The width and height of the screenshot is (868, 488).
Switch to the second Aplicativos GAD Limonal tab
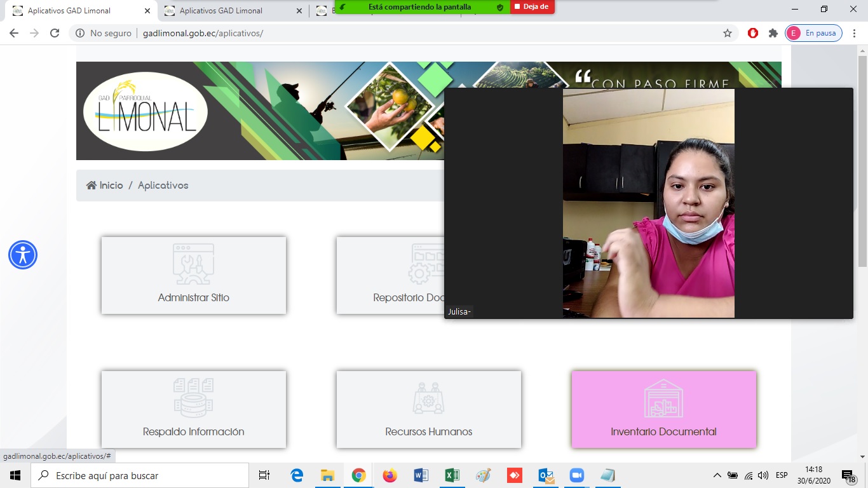(x=220, y=11)
